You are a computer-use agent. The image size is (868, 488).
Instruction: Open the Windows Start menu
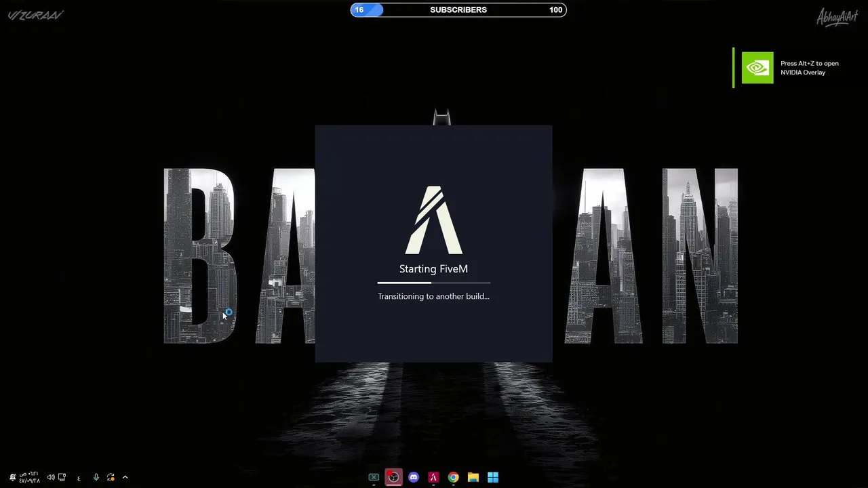click(493, 477)
